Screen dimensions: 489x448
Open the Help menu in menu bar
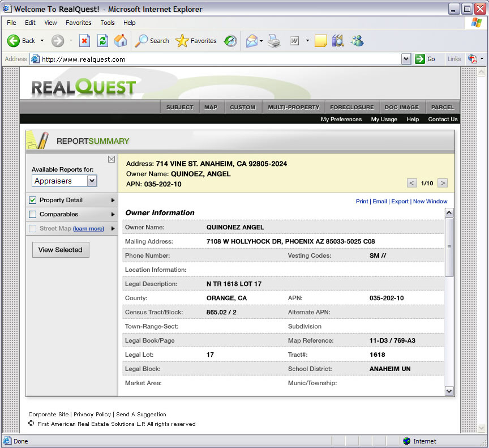(x=129, y=23)
